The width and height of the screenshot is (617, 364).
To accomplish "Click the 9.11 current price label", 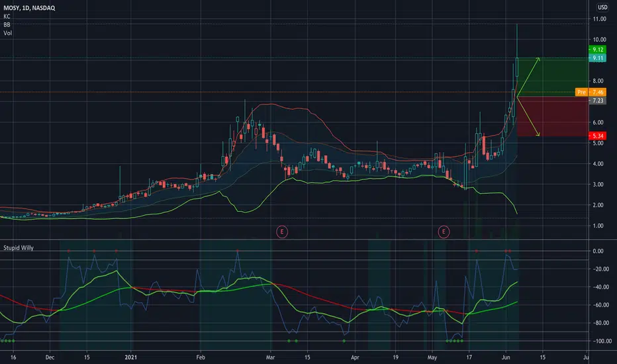I will pos(597,58).
